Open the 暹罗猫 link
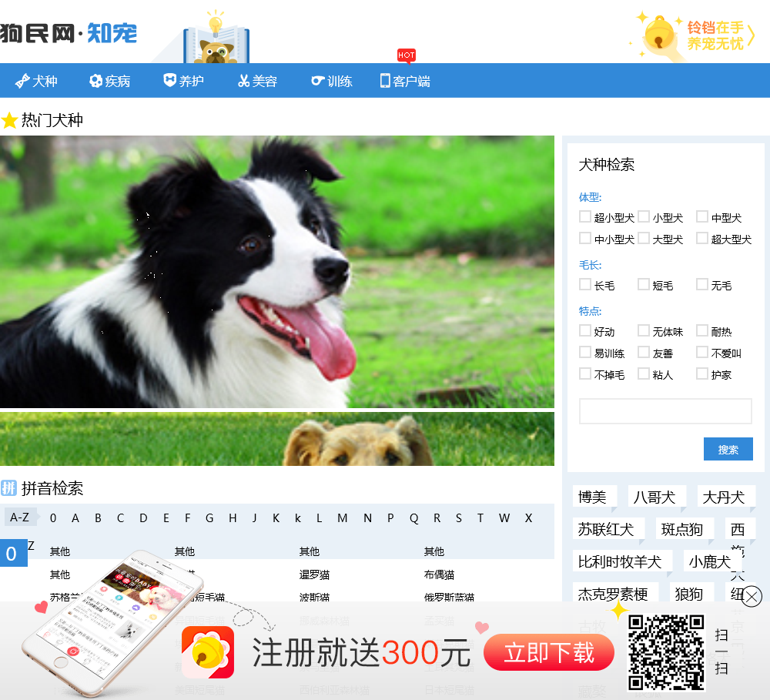 (315, 574)
